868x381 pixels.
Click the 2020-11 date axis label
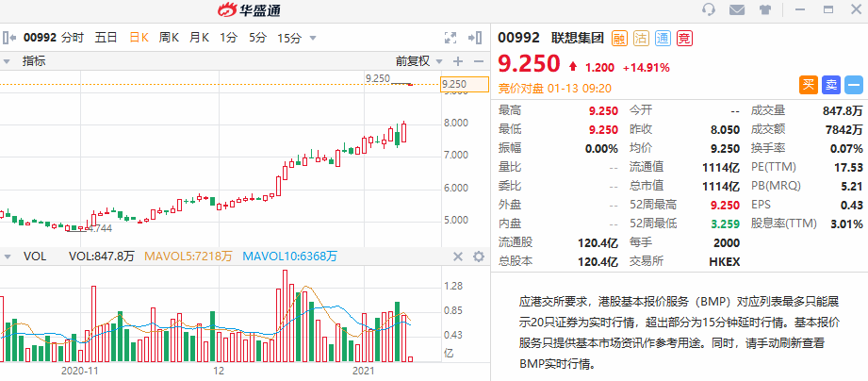80,370
